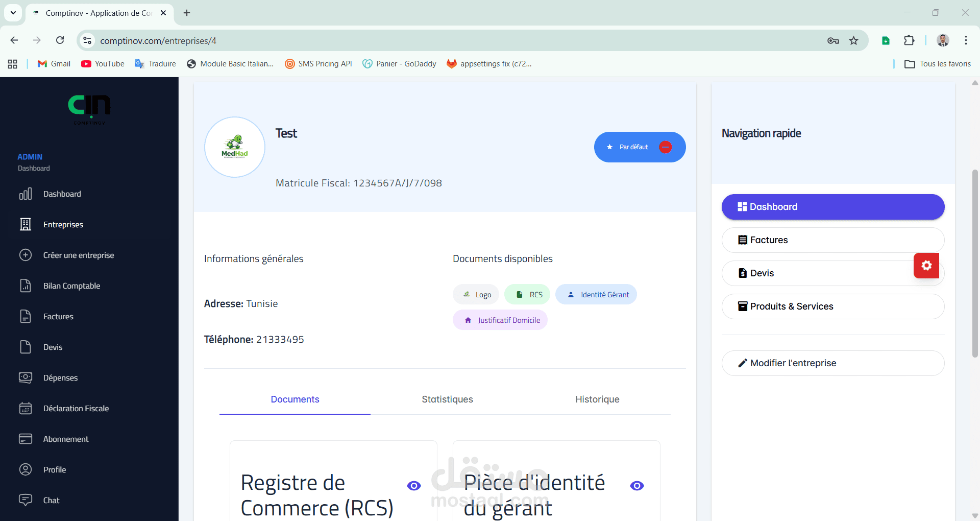This screenshot has width=980, height=521.
Task: Switch to the Statistiques tab
Action: pyautogui.click(x=447, y=399)
